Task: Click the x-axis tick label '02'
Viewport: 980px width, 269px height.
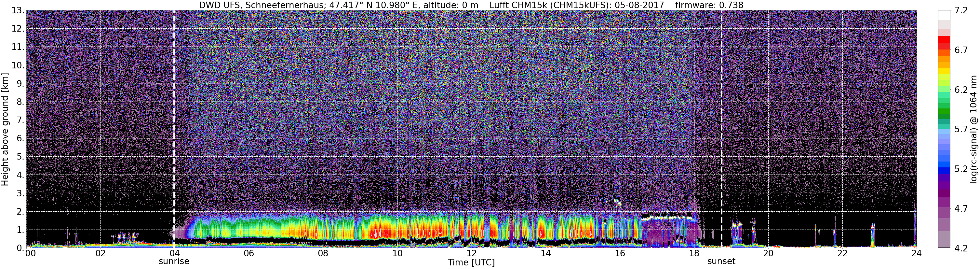Action: click(x=100, y=253)
